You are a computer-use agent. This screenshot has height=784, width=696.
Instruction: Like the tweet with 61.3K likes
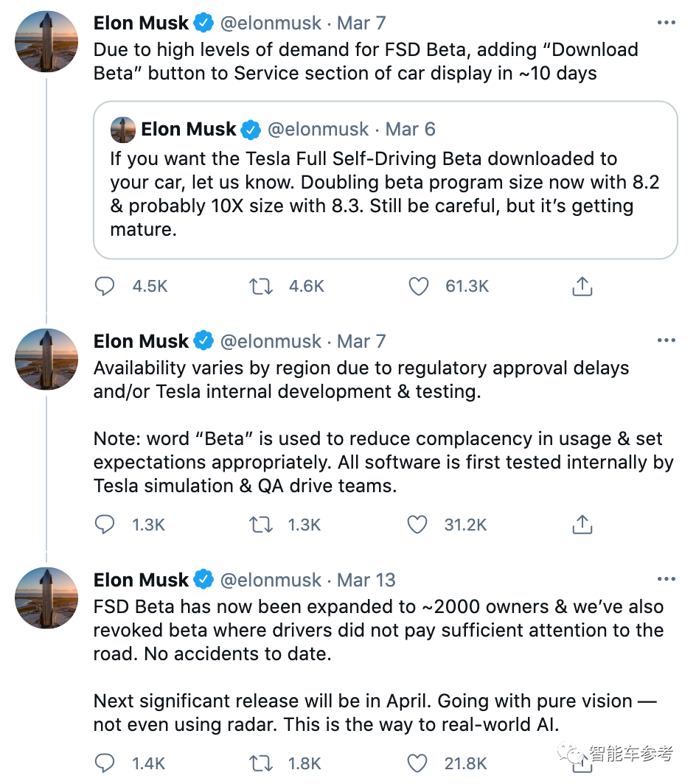(x=419, y=286)
